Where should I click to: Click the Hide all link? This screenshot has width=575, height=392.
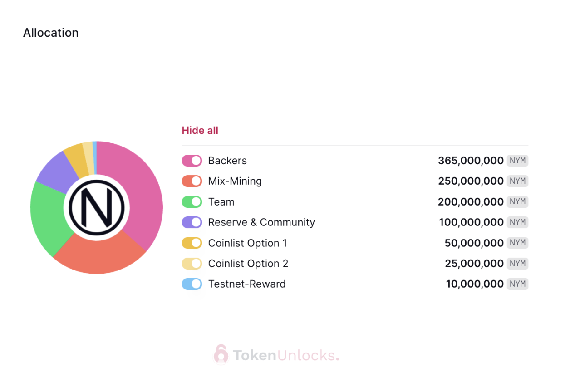pos(200,131)
